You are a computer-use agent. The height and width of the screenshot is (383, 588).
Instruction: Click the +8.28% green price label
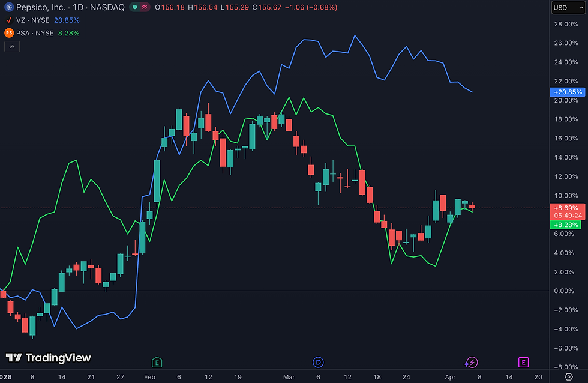[x=565, y=225]
